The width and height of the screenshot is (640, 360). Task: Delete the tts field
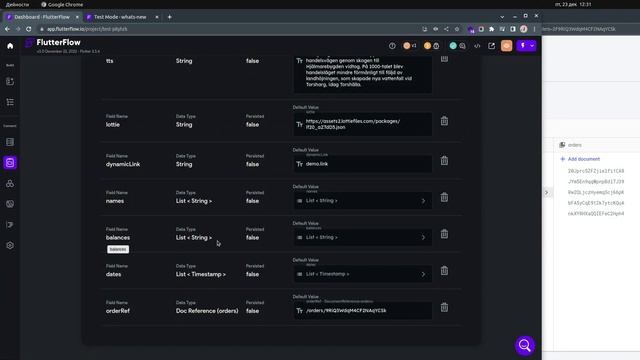[x=444, y=59]
